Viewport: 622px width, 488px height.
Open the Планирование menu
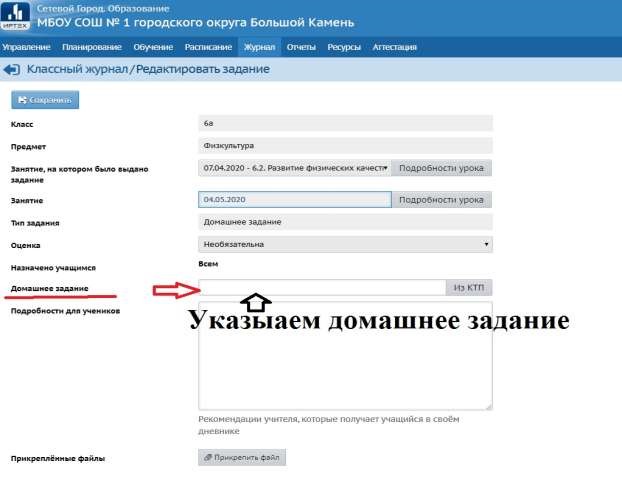pyautogui.click(x=92, y=47)
